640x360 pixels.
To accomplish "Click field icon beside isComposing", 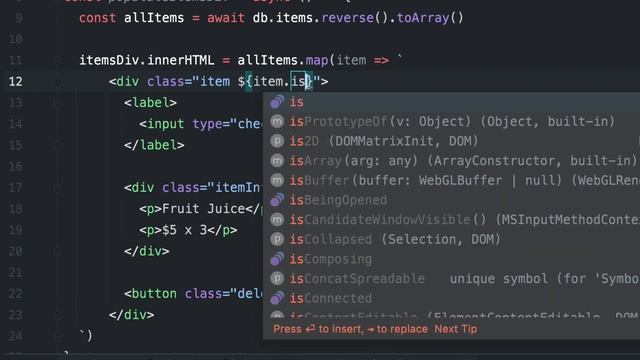I will [x=277, y=259].
